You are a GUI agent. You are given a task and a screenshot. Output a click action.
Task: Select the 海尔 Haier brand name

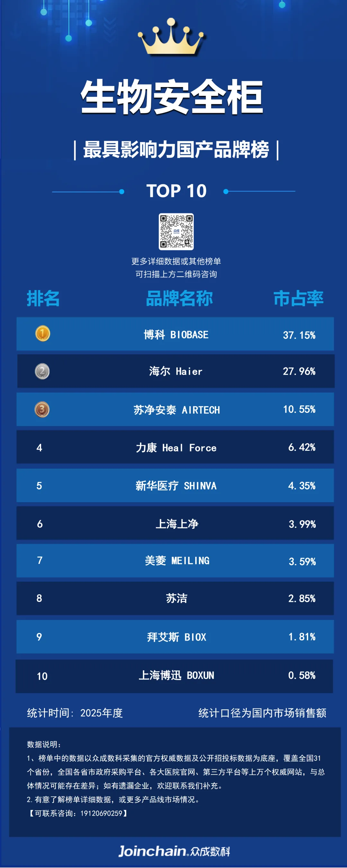click(x=175, y=371)
